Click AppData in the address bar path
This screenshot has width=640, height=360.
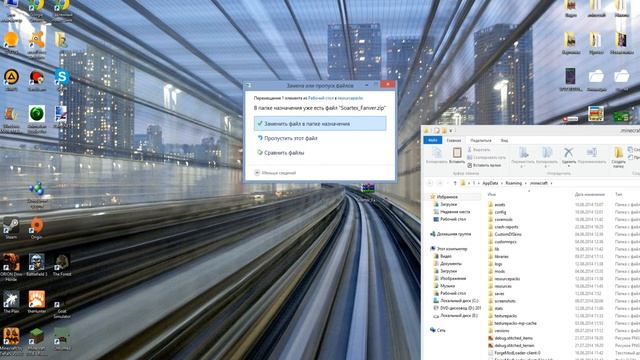tap(490, 183)
